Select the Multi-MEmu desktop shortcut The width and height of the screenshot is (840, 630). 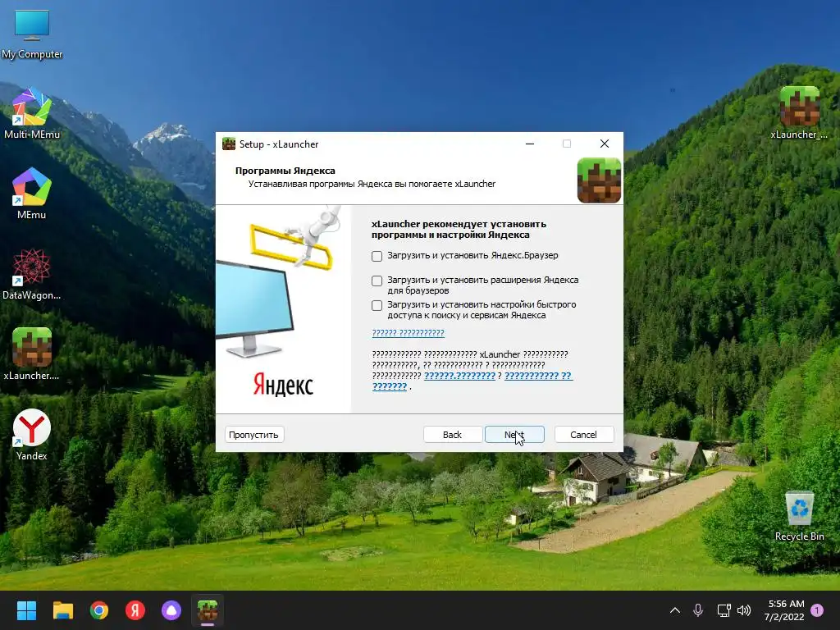pos(32,113)
